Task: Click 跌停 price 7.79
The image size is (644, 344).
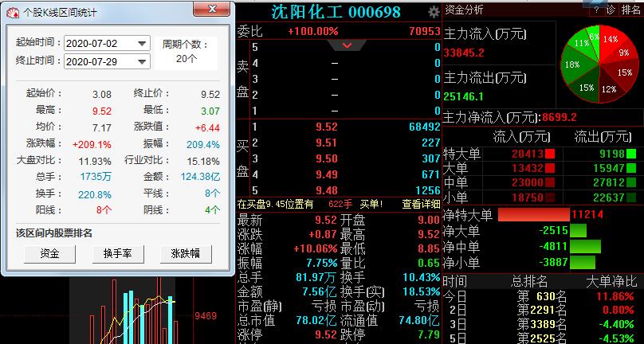Action: click(x=429, y=334)
